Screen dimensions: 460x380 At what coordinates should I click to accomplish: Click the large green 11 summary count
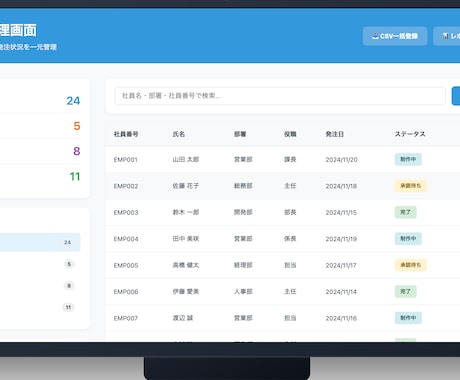coord(75,176)
